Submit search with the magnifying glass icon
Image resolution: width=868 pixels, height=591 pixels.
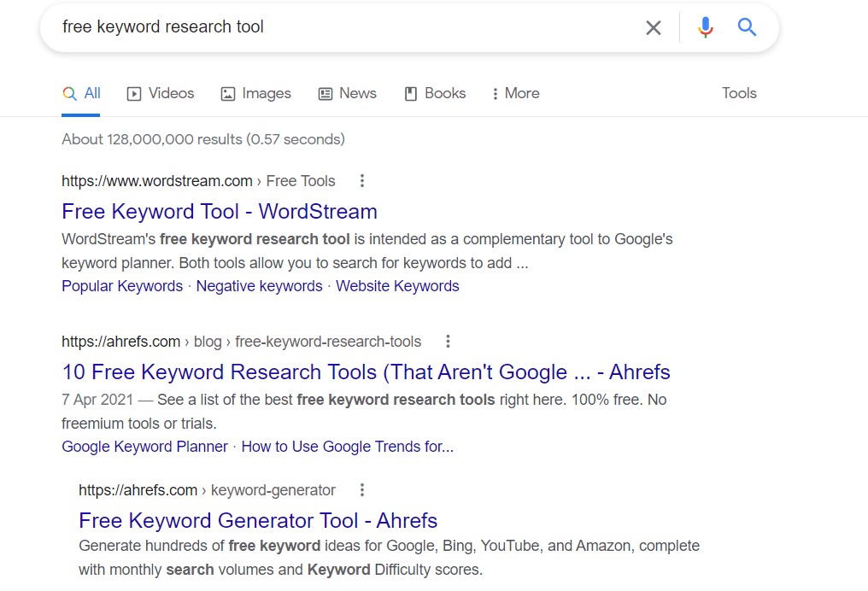tap(747, 26)
